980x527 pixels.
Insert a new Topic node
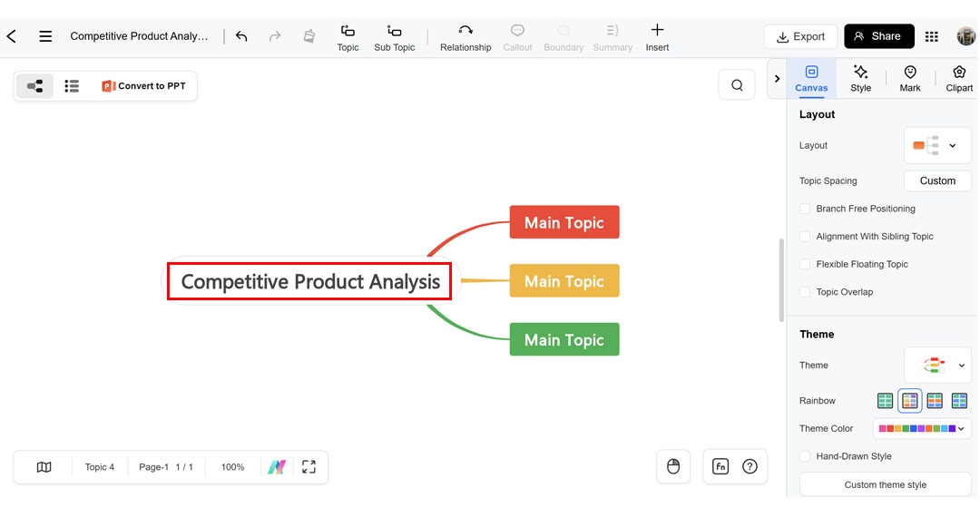click(x=348, y=36)
